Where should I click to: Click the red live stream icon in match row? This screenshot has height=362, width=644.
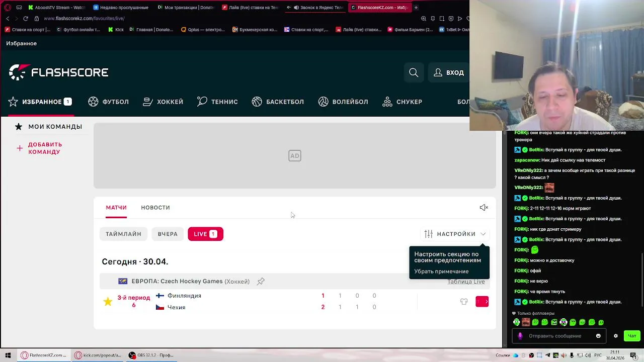482,302
